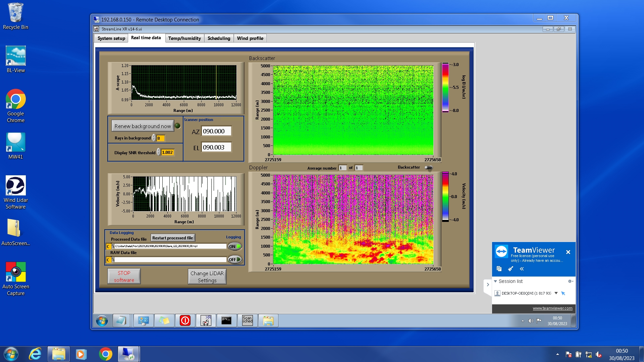Open the Scan sched taskbar icon
This screenshot has height=362, width=644.
tap(247, 320)
